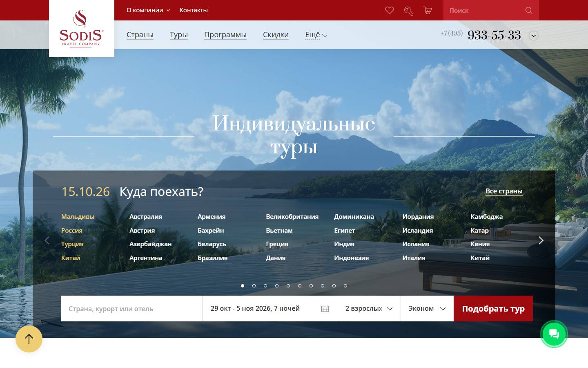This screenshot has height=368, width=588.
Task: Open the 'Туры' menu item
Action: tap(179, 35)
